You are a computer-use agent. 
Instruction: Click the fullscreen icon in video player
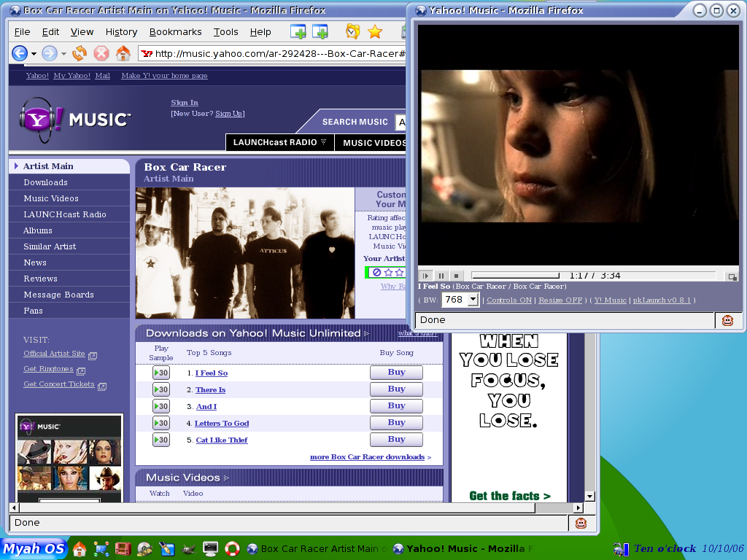pos(732,276)
